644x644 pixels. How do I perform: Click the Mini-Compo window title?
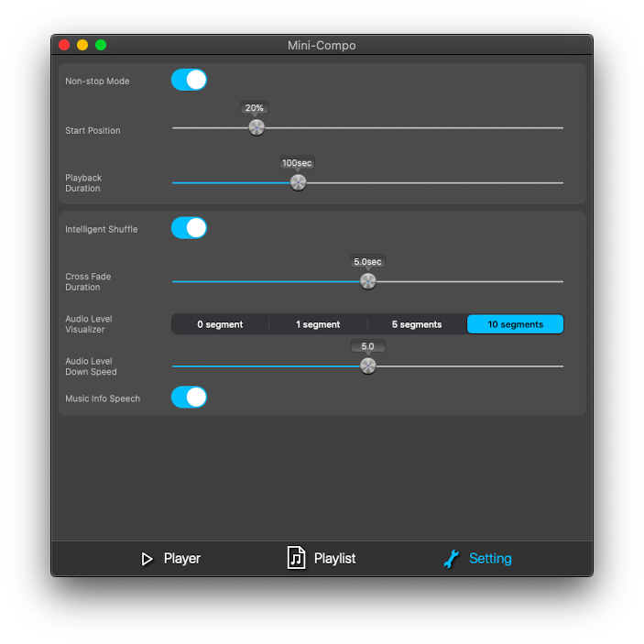click(322, 45)
